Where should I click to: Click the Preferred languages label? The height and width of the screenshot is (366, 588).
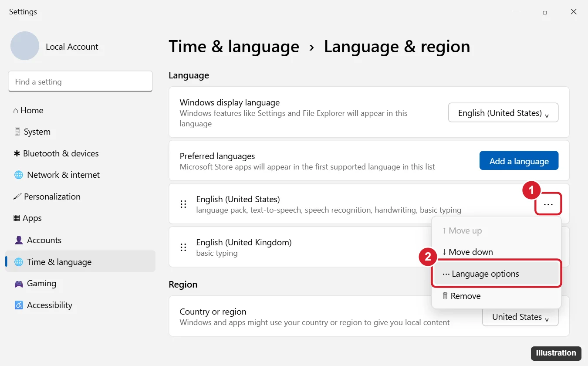217,156
